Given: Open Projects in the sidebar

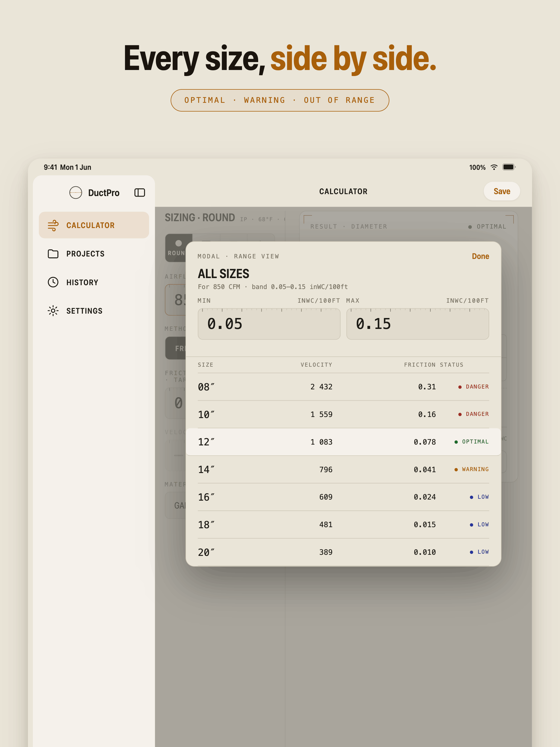Looking at the screenshot, I should pyautogui.click(x=94, y=254).
